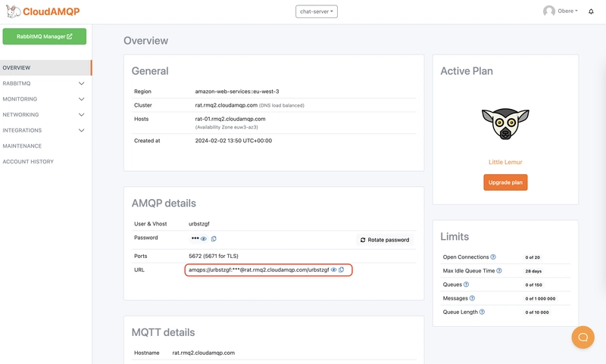Copy the AMQP URL to clipboard
Viewport: 606px width, 364px height.
click(x=342, y=270)
